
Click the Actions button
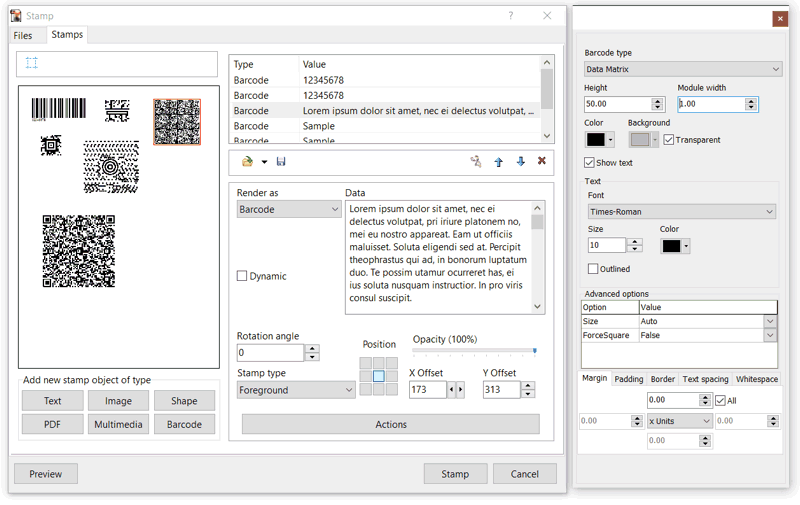(x=391, y=424)
